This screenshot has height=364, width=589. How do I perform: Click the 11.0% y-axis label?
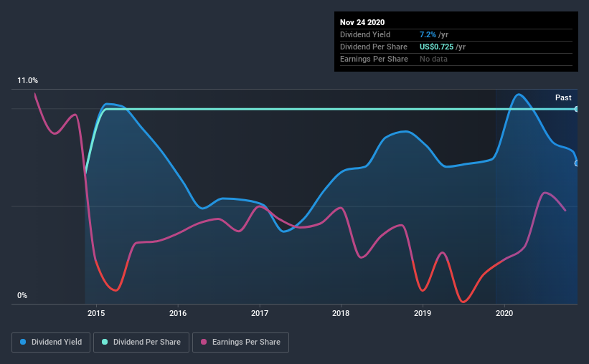click(27, 81)
